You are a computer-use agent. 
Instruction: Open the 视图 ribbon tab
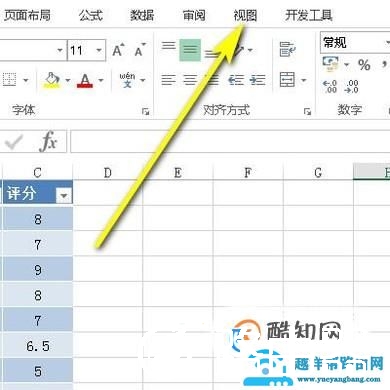pyautogui.click(x=245, y=15)
